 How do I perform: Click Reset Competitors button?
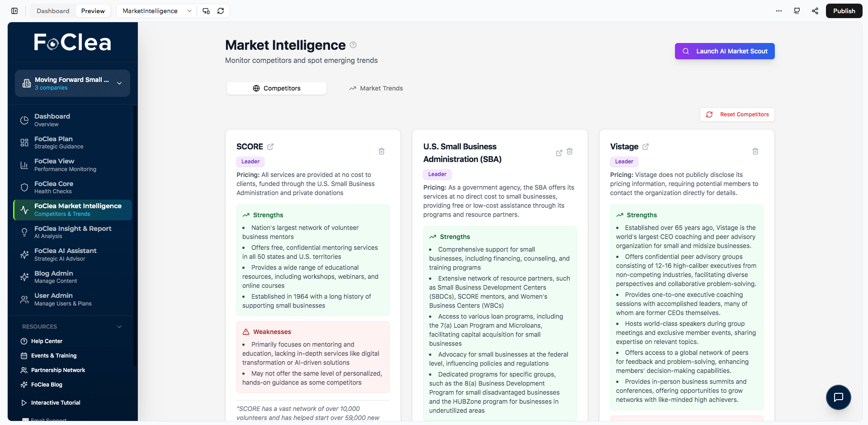pyautogui.click(x=737, y=115)
